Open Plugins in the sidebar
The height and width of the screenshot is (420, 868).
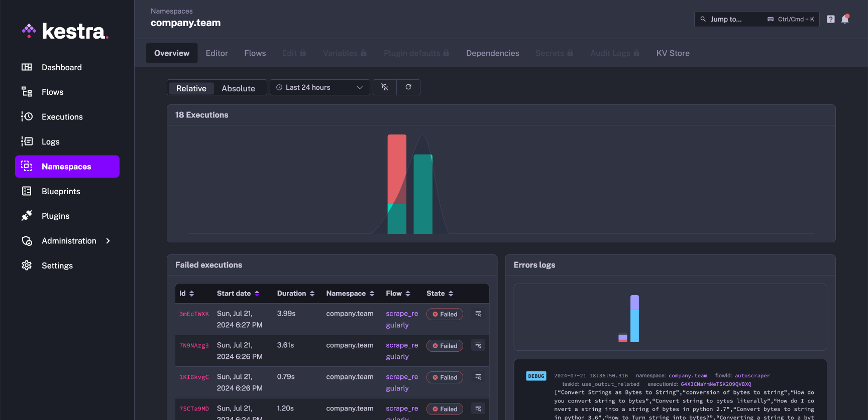(55, 216)
